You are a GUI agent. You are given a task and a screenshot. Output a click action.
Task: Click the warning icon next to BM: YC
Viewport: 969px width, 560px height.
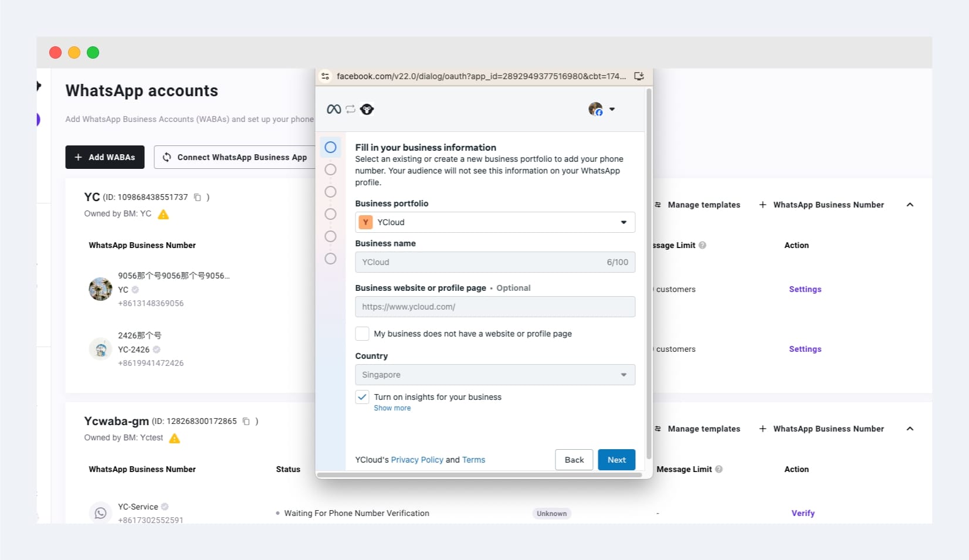coord(164,214)
